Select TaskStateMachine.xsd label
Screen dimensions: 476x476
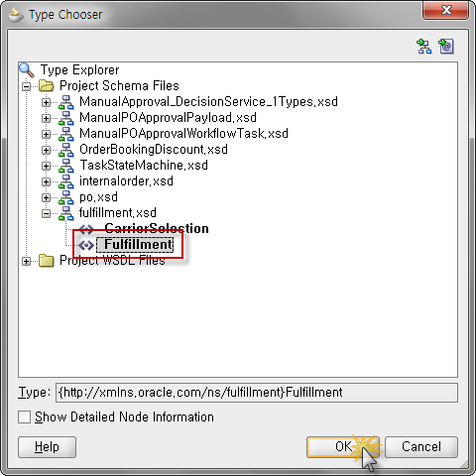[144, 166]
